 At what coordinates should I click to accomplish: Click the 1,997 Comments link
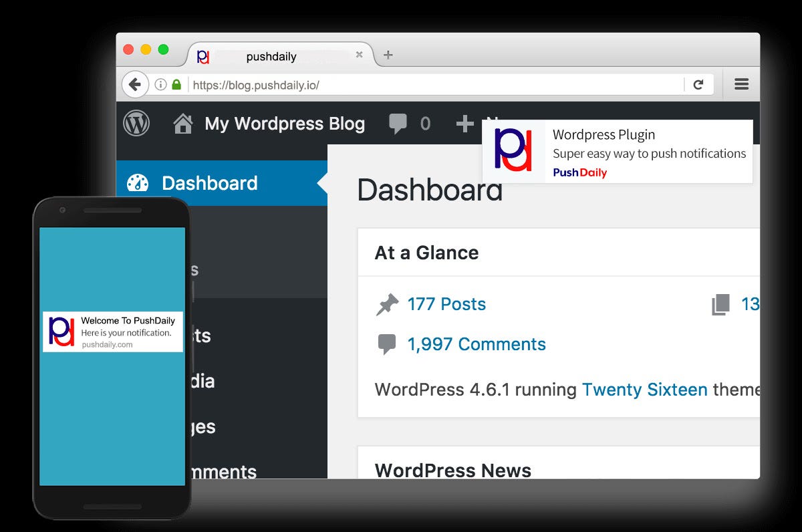477,344
